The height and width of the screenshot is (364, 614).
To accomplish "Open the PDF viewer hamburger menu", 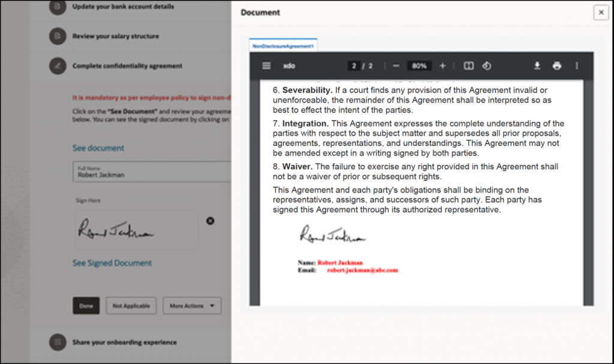I will (266, 66).
